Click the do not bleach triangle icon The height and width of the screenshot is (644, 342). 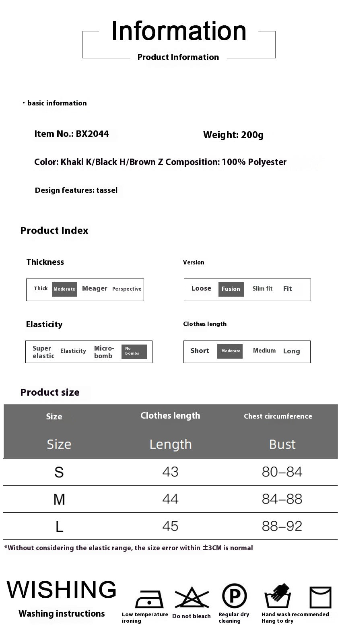192,598
